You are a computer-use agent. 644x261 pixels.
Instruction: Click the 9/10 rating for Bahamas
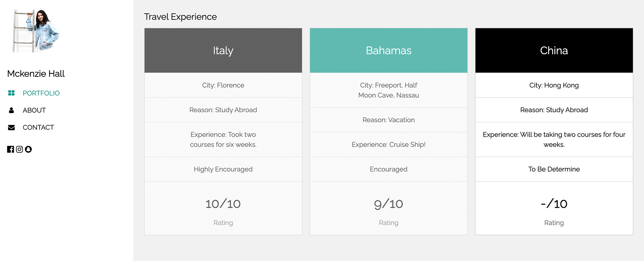click(388, 204)
